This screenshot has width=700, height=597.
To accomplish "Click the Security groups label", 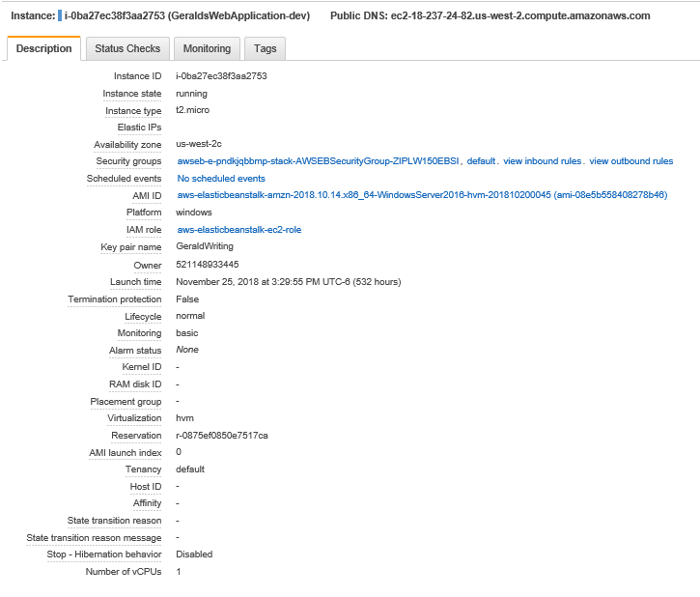I will tap(128, 161).
